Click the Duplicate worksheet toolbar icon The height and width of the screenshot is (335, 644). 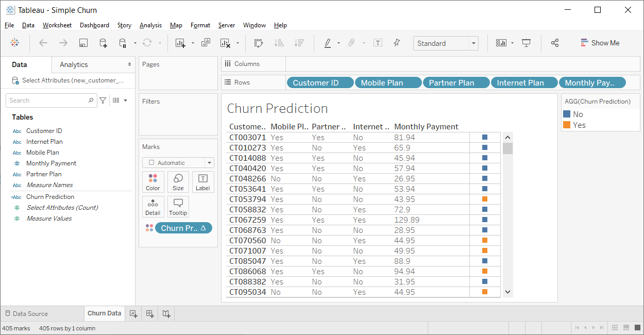206,43
